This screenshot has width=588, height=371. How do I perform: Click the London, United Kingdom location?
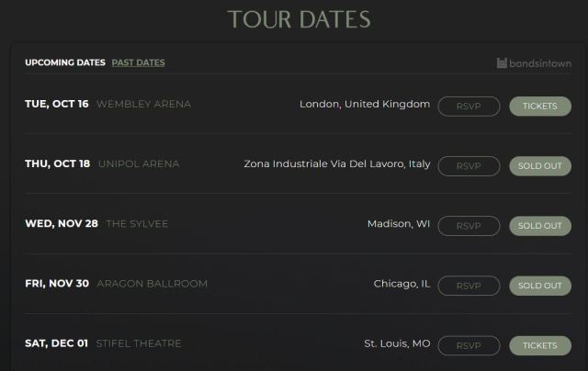tap(365, 104)
